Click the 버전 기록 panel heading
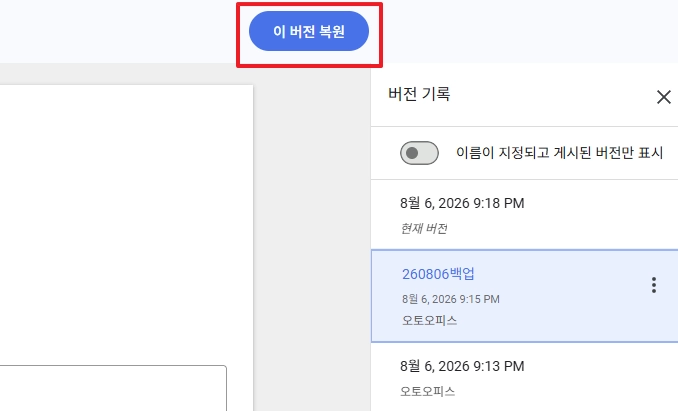 [419, 94]
